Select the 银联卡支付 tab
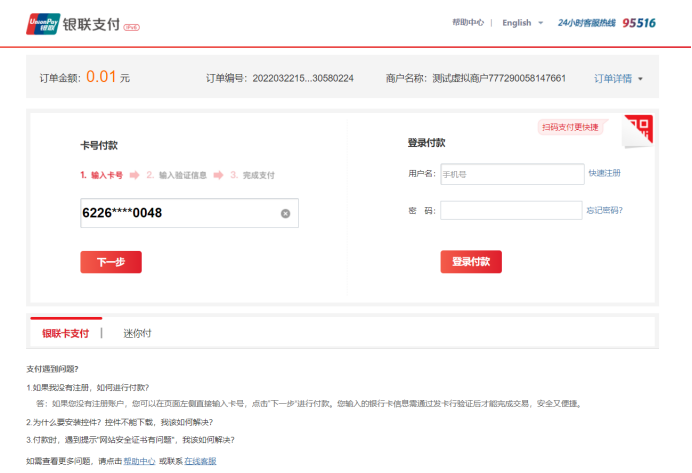Image resolution: width=692 pixels, height=473 pixels. 65,333
